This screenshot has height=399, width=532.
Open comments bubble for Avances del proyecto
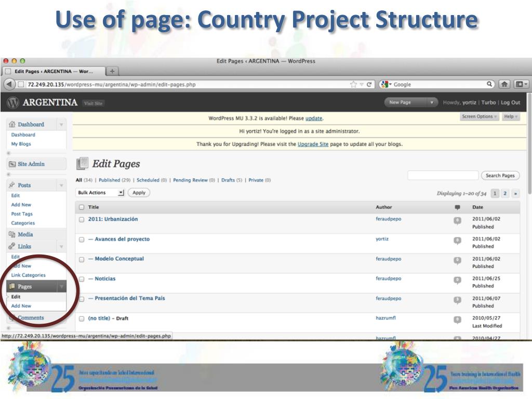pyautogui.click(x=457, y=241)
